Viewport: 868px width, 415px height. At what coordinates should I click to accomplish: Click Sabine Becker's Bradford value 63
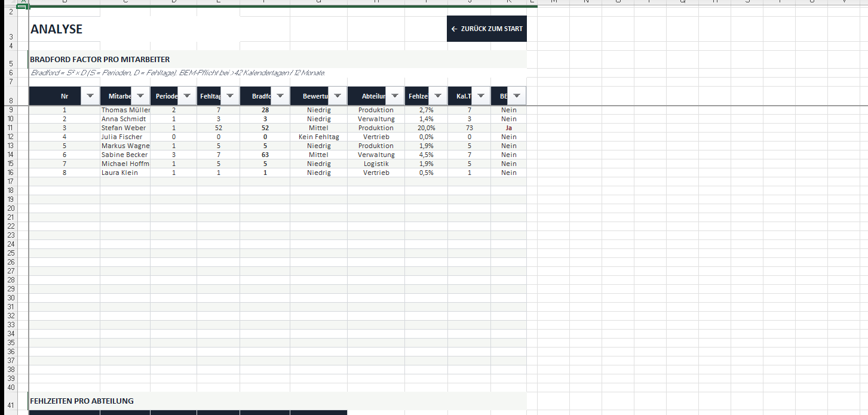(x=265, y=155)
